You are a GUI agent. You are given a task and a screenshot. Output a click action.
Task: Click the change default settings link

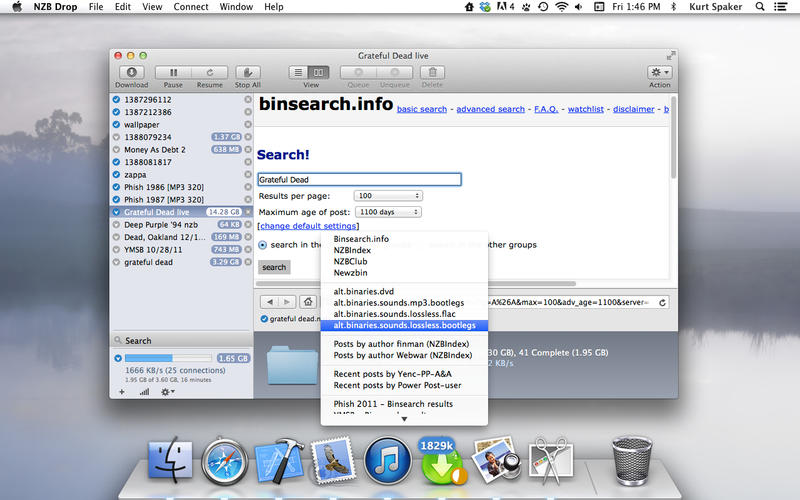click(x=308, y=226)
